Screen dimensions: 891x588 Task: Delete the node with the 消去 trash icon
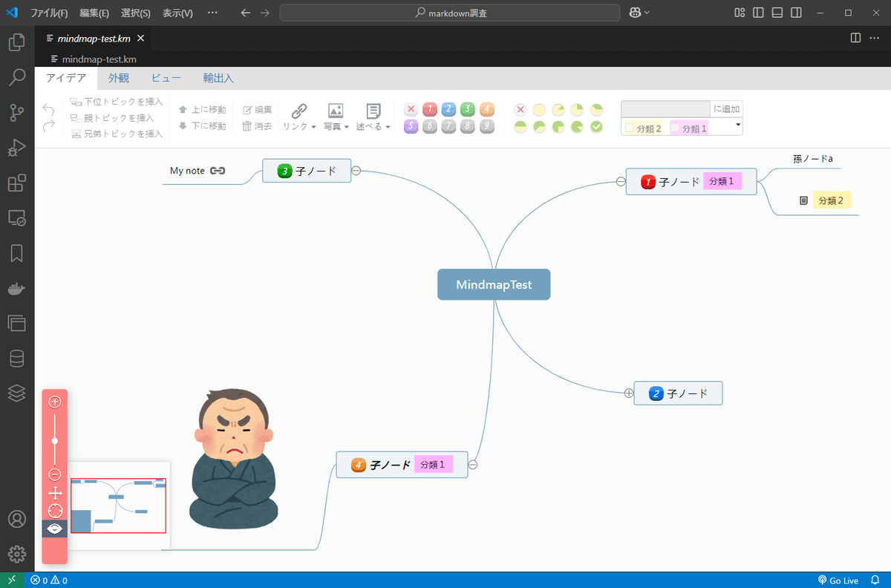coord(257,126)
